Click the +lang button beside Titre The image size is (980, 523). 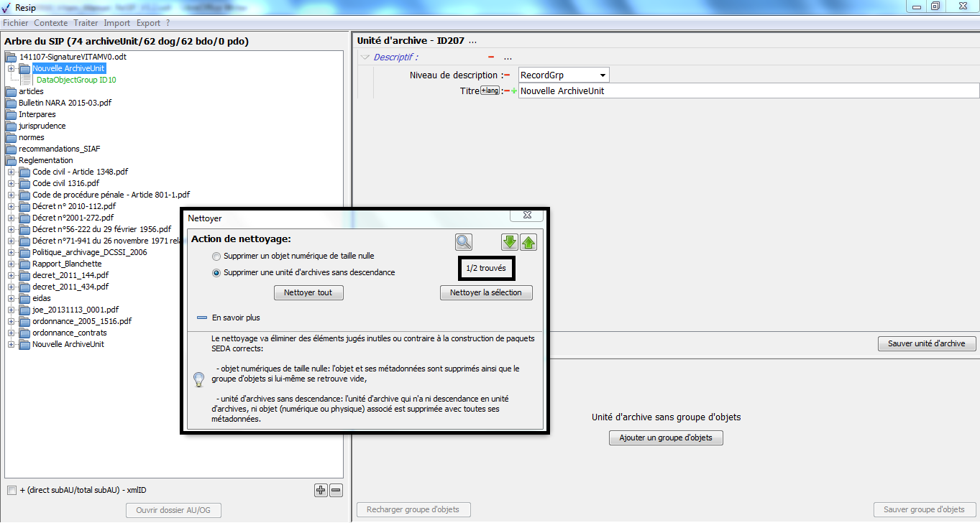pyautogui.click(x=490, y=91)
